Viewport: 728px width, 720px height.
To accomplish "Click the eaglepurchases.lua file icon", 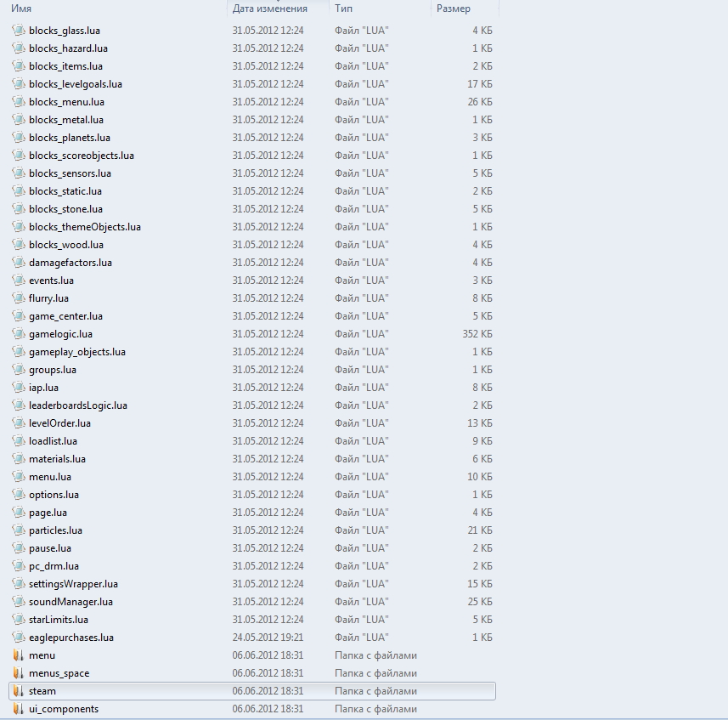I will pyautogui.click(x=18, y=638).
